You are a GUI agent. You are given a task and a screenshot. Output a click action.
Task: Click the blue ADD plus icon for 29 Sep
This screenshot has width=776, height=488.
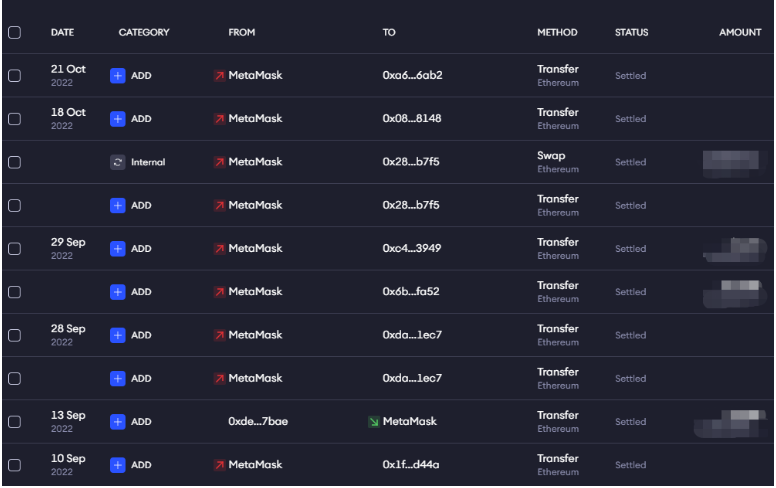click(117, 249)
